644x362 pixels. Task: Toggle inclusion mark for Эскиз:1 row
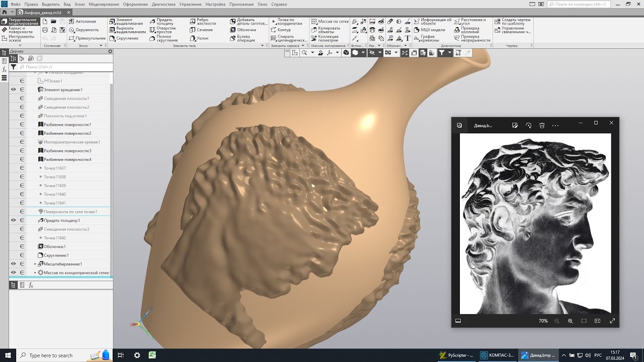(x=22, y=81)
